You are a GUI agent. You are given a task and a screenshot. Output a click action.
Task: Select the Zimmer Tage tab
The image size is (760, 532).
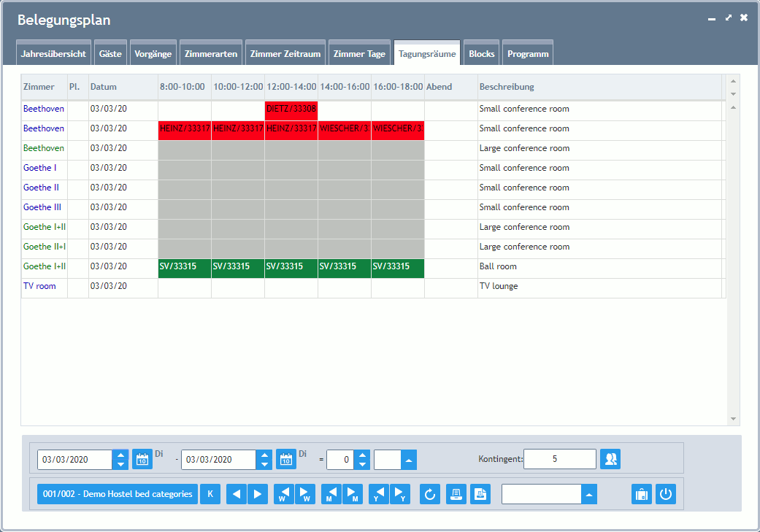[359, 53]
